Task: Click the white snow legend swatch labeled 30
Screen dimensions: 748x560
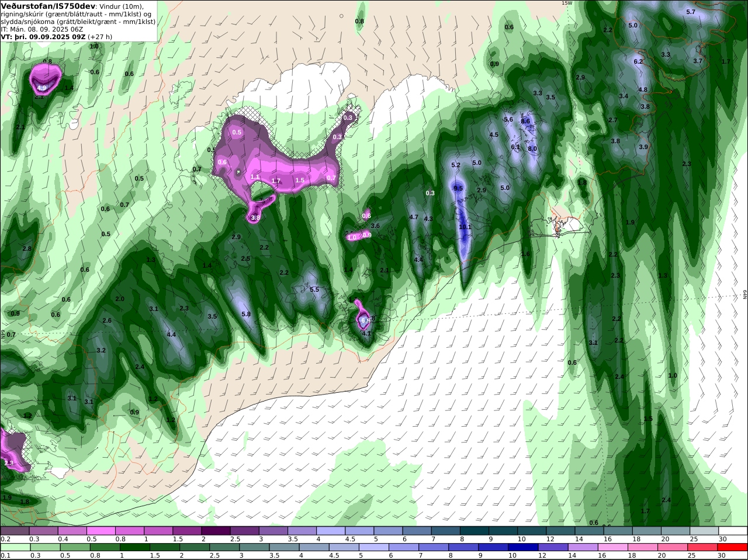Action: (733, 531)
